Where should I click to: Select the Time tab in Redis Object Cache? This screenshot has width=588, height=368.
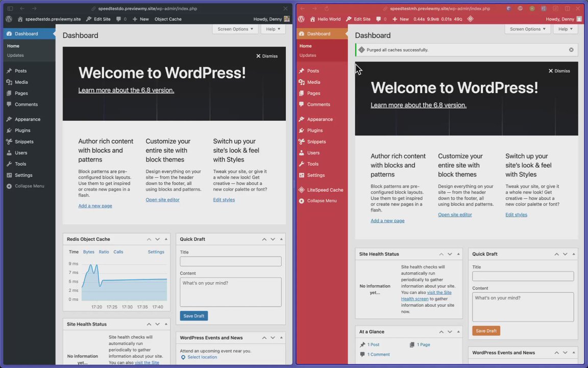tap(74, 252)
